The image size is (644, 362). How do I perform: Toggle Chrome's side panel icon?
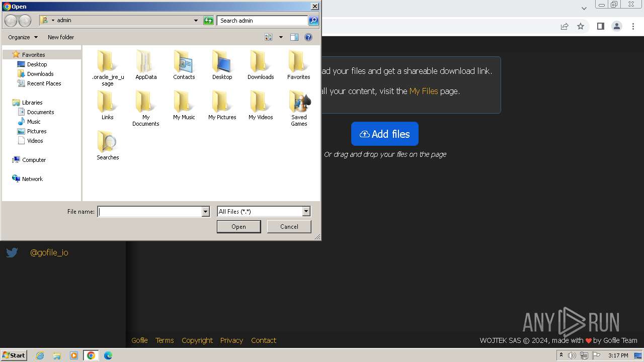pyautogui.click(x=600, y=26)
